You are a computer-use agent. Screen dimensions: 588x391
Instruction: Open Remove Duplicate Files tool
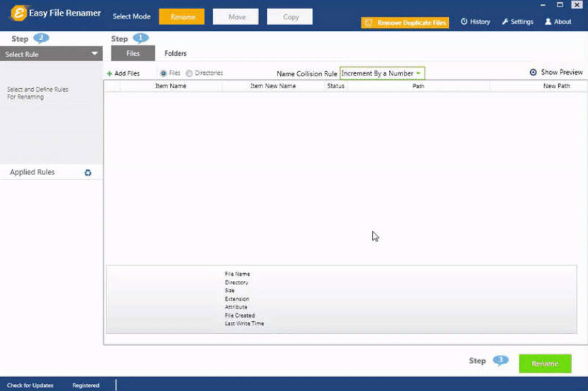tap(405, 23)
